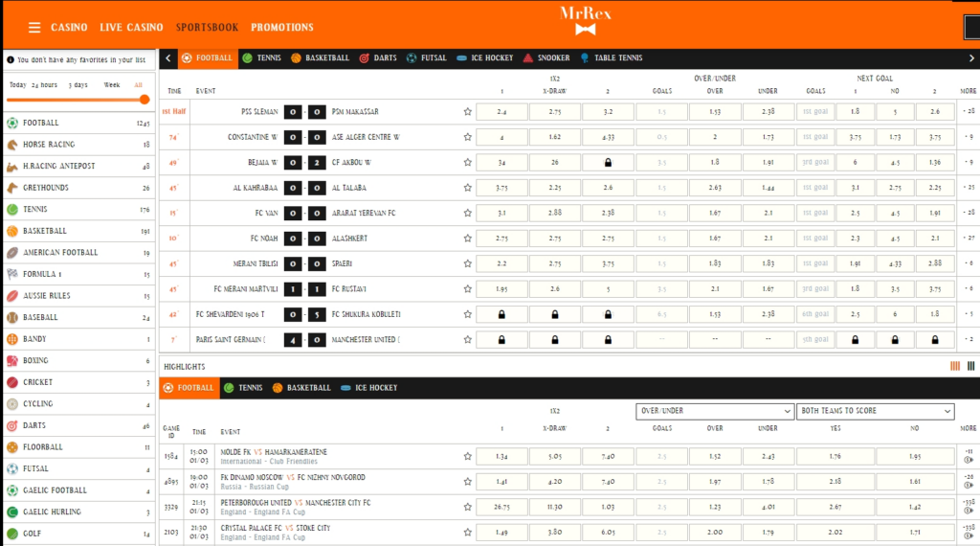This screenshot has width=980, height=546.
Task: Favorite the Al Kahrabaa match star
Action: 467,188
